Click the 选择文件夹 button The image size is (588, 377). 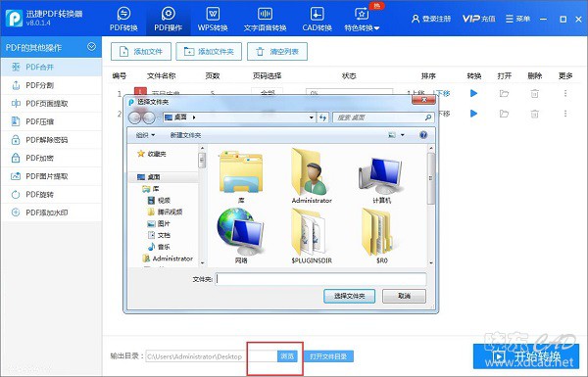coord(350,296)
